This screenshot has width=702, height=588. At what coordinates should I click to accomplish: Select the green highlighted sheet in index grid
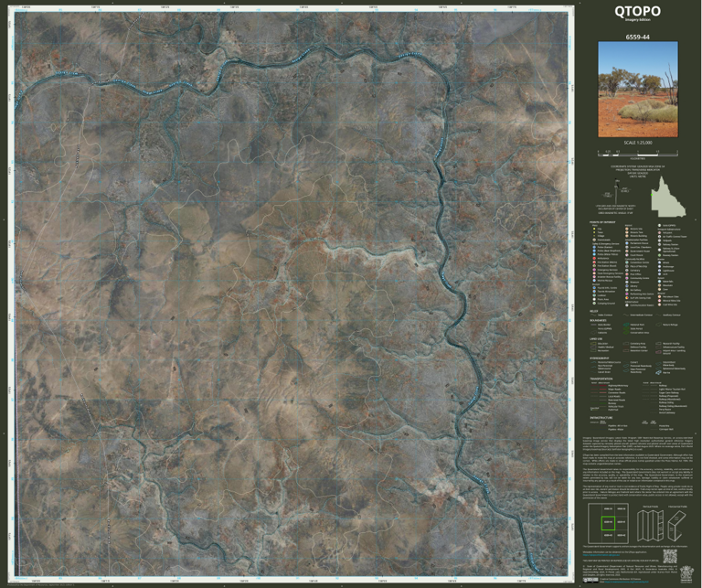(x=608, y=523)
